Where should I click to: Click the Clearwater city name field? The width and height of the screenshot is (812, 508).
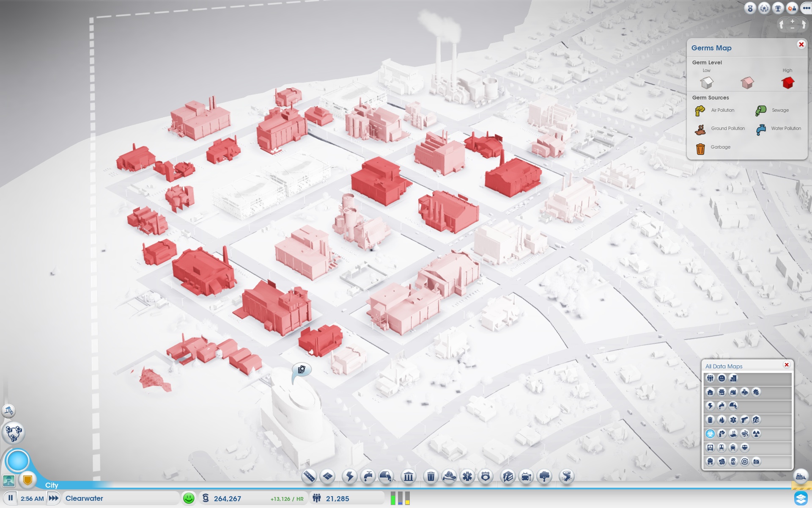click(x=121, y=498)
